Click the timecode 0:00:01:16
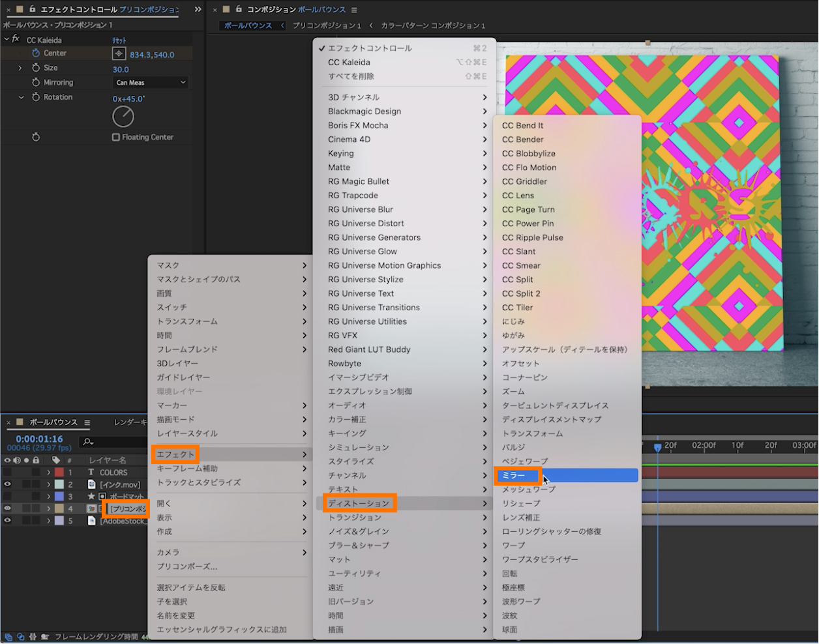Screen dimensions: 819x644 (x=39, y=439)
